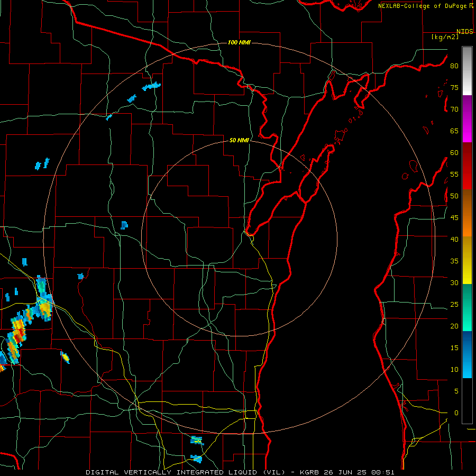Image resolution: width=476 pixels, height=476 pixels.
Task: Select the 65 value on the scale
Action: point(454,131)
